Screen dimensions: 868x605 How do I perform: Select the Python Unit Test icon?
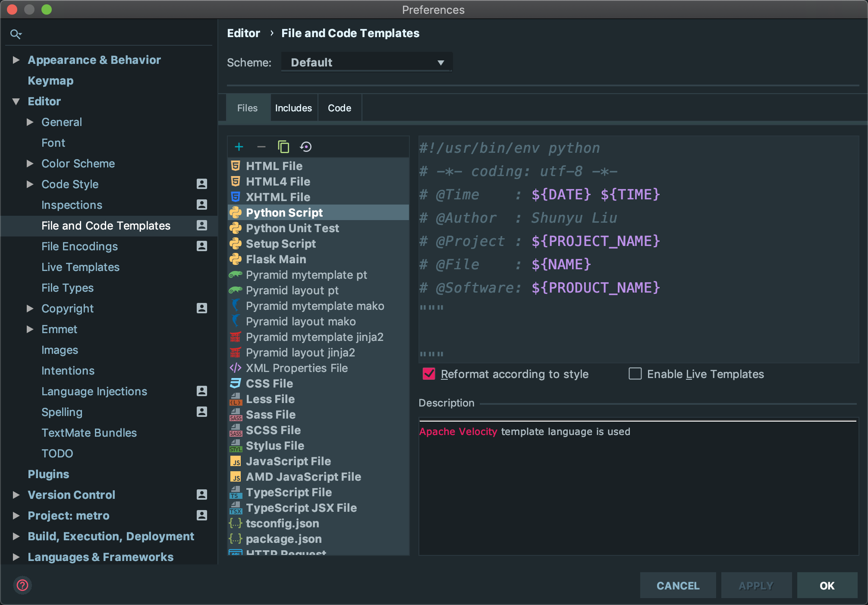(236, 228)
